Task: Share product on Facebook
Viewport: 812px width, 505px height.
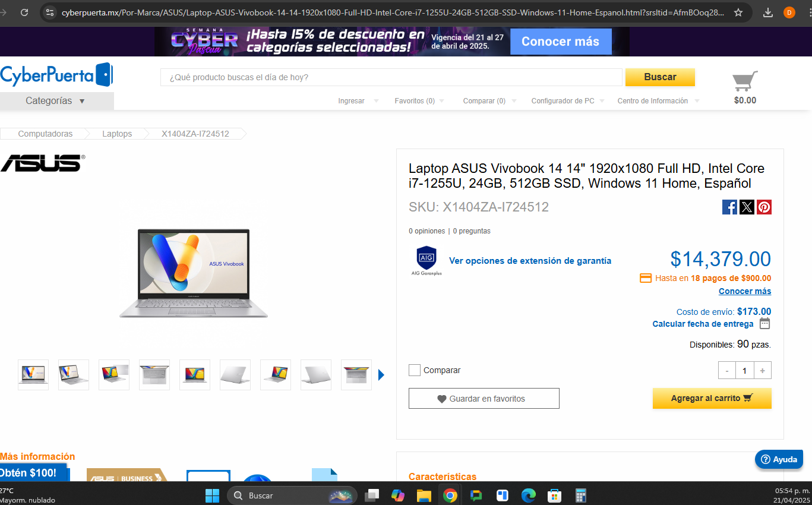Action: pyautogui.click(x=729, y=207)
